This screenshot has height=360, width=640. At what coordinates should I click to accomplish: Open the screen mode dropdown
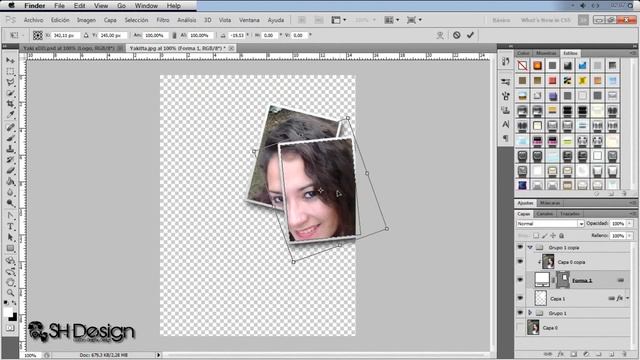[414, 20]
